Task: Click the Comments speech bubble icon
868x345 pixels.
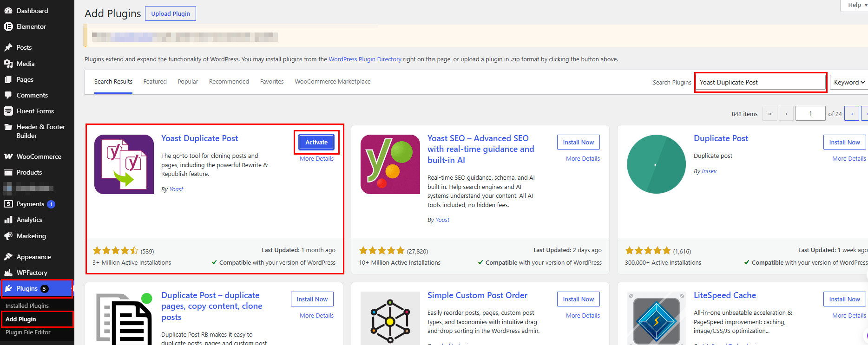Action: [8, 95]
